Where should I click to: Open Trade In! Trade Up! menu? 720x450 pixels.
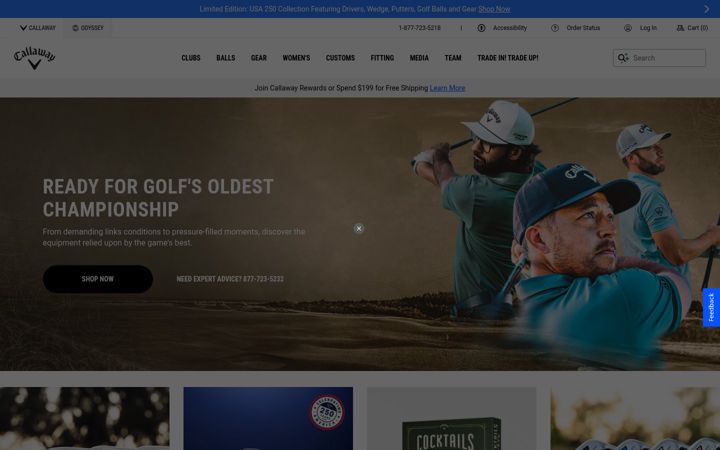click(508, 58)
